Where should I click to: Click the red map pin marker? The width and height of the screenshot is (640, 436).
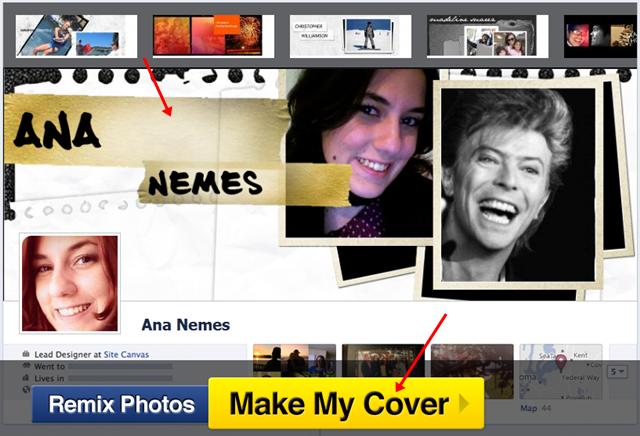[x=561, y=363]
